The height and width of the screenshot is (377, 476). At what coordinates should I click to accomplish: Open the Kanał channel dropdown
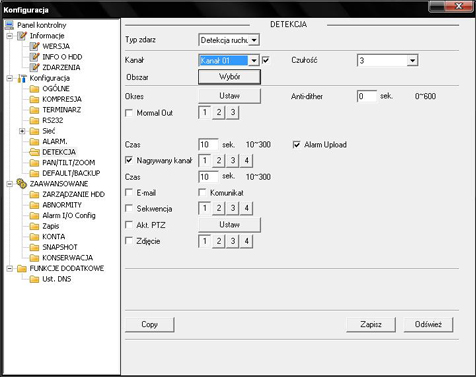pyautogui.click(x=254, y=60)
